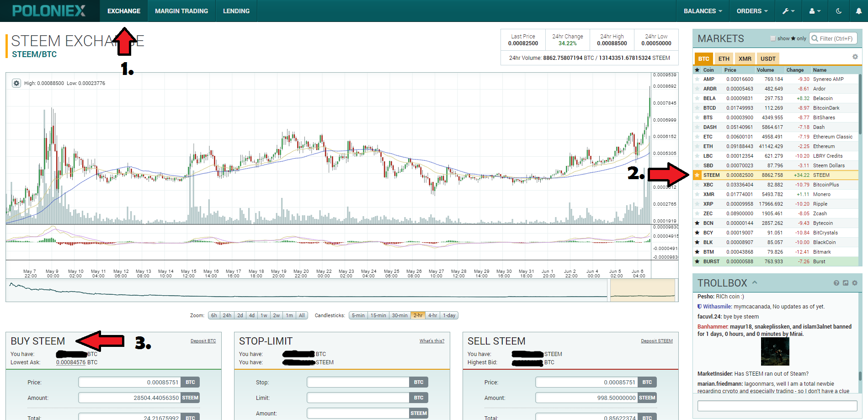Star the ARDR market row
868x420 pixels.
tap(697, 89)
